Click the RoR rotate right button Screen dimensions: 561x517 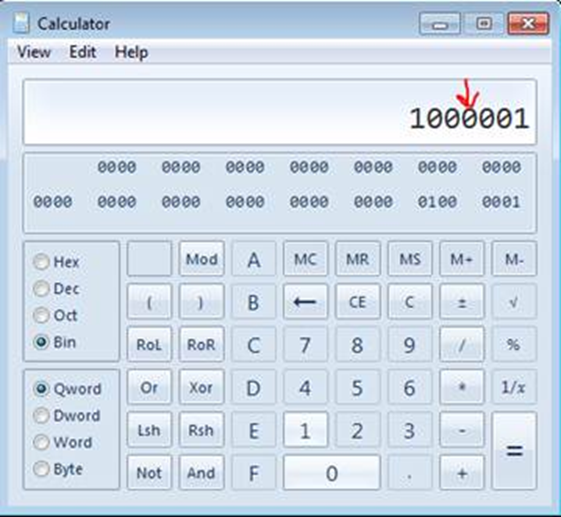pos(202,344)
